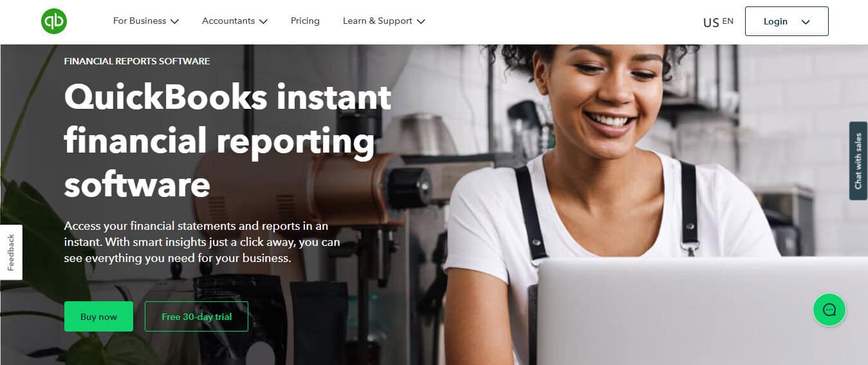Click the QuickBooks logo icon

pyautogui.click(x=54, y=21)
